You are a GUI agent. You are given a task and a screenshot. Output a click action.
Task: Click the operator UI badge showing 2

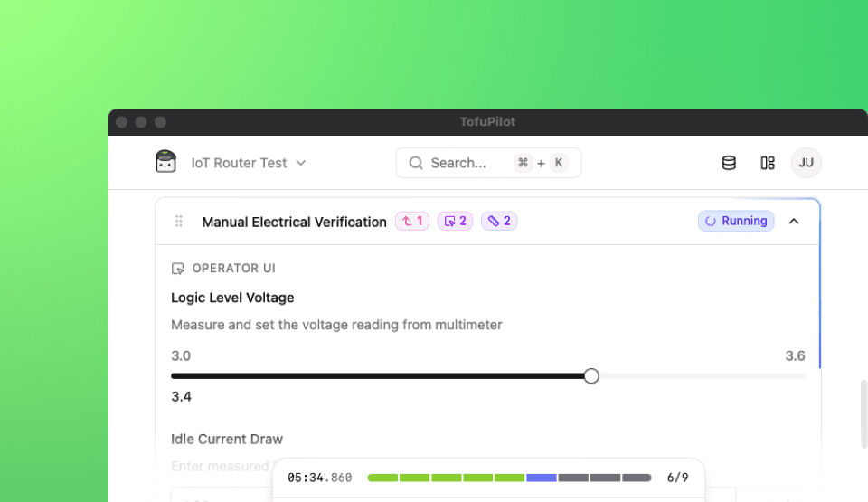(x=455, y=221)
